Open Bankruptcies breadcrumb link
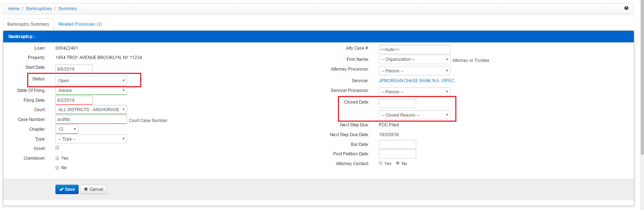This screenshot has height=218, width=644. 39,9
